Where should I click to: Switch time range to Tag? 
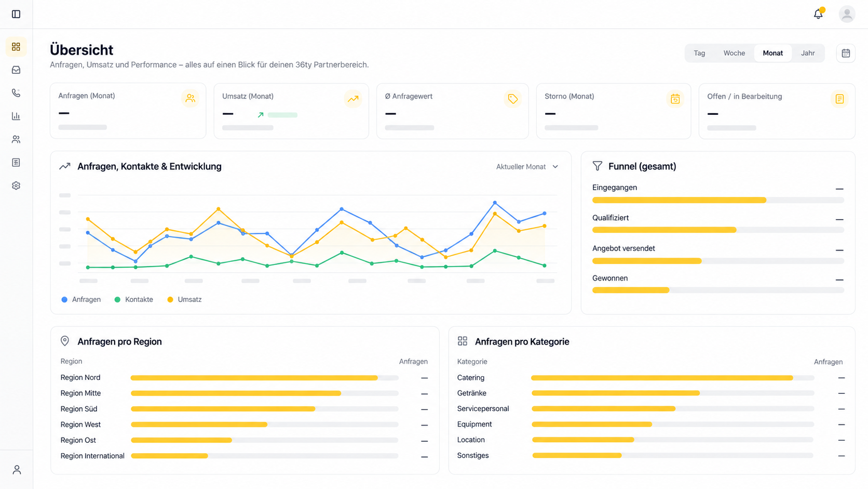tap(699, 53)
